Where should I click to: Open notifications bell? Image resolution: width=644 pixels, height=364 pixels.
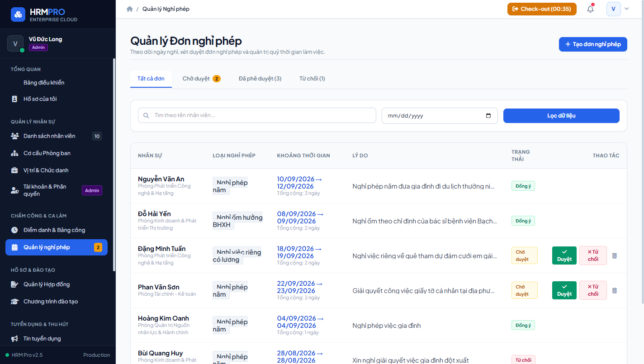pos(590,9)
